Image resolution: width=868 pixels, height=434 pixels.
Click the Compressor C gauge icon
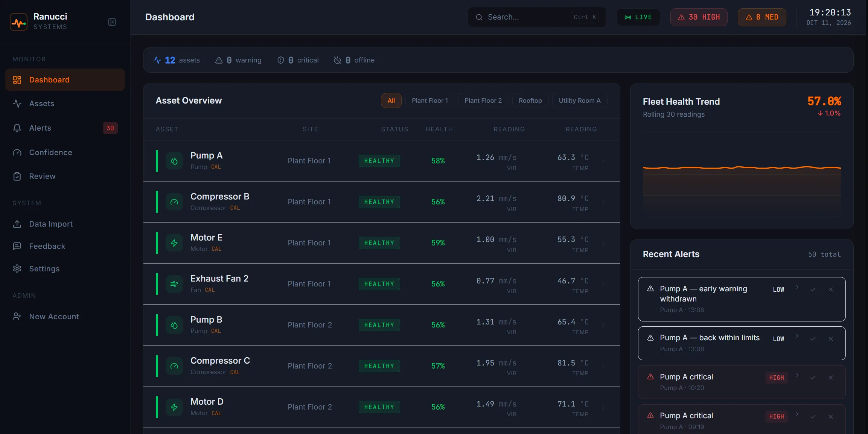pyautogui.click(x=174, y=366)
